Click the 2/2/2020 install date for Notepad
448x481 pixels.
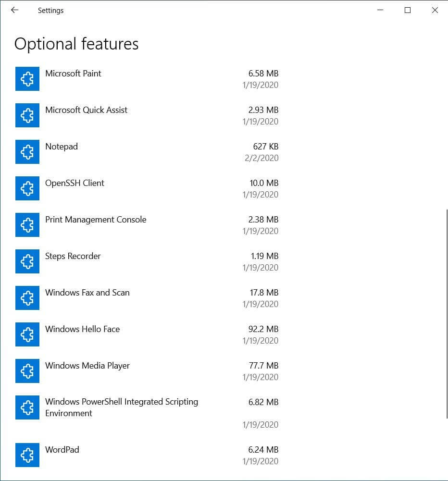[x=261, y=158]
